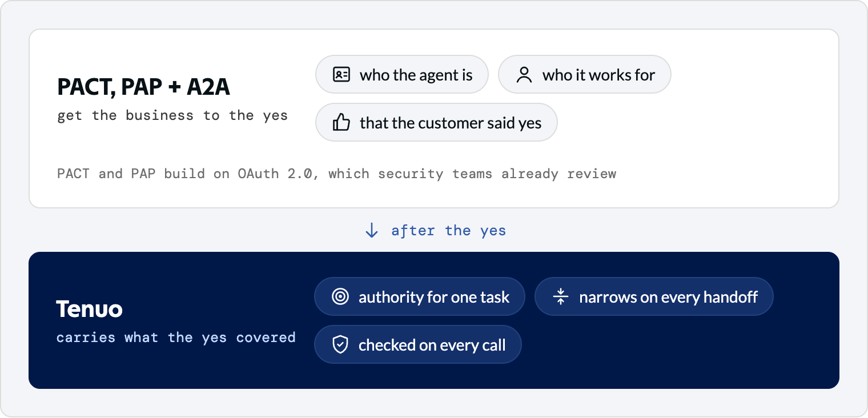Image resolution: width=868 pixels, height=418 pixels.
Task: Click the shield check icon beside "checked on every call"
Action: point(340,345)
